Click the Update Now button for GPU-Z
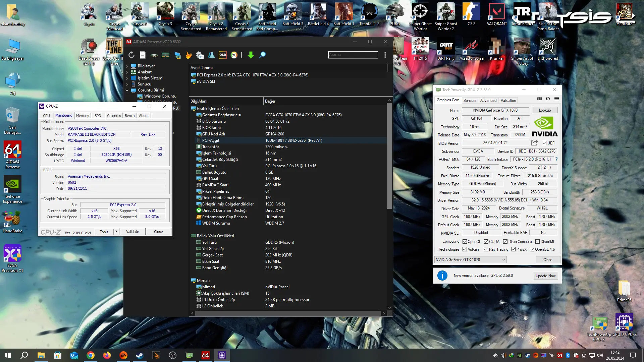 [545, 276]
